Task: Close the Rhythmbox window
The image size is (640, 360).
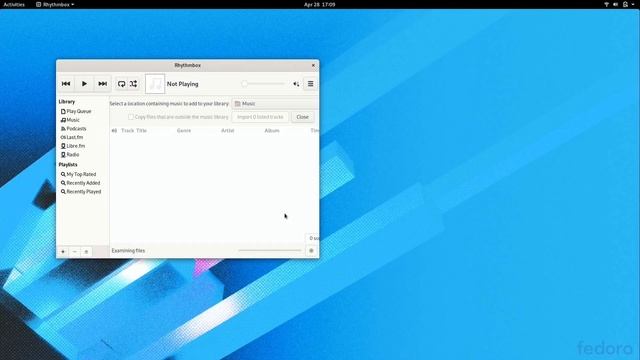Action: click(x=313, y=65)
